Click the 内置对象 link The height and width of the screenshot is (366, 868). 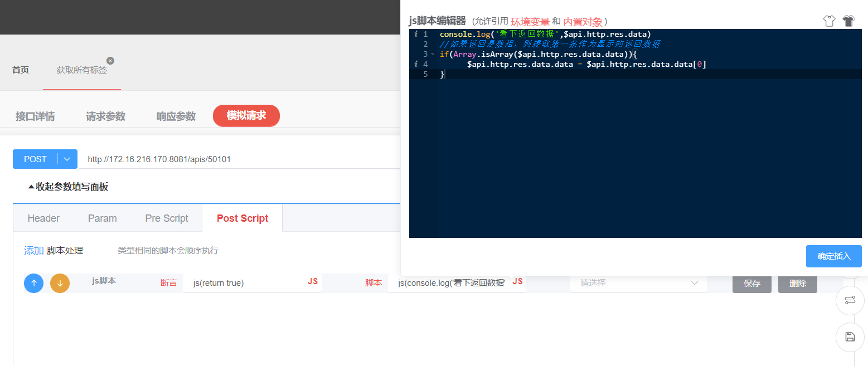(x=583, y=22)
